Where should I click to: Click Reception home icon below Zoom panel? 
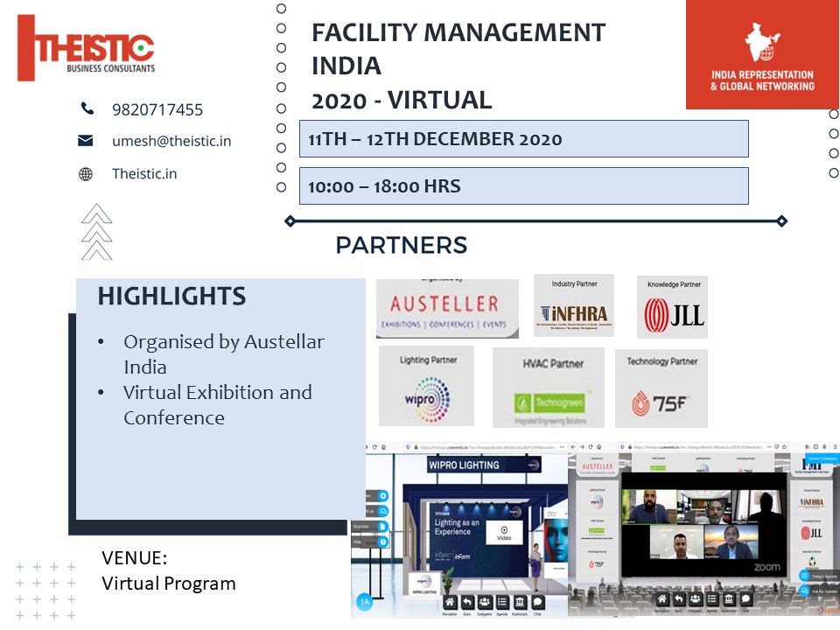(662, 598)
